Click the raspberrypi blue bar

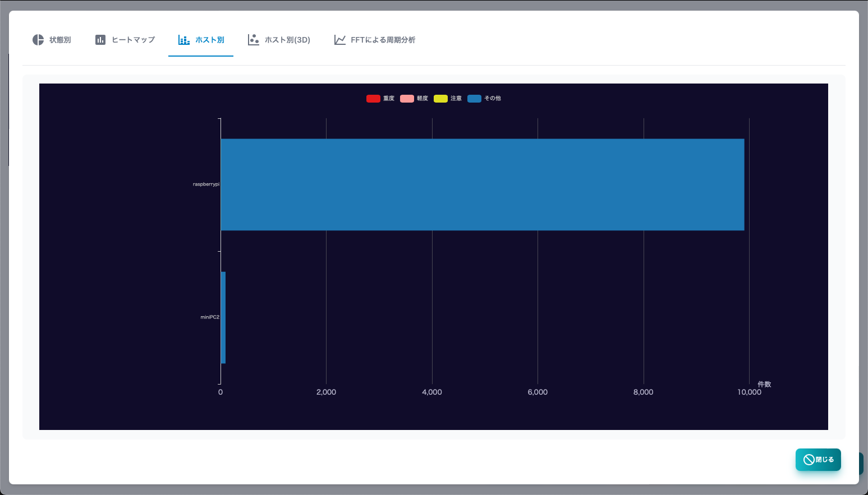(x=483, y=184)
